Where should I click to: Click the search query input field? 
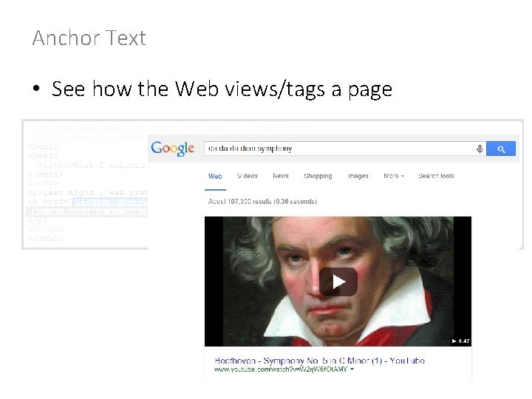point(340,149)
